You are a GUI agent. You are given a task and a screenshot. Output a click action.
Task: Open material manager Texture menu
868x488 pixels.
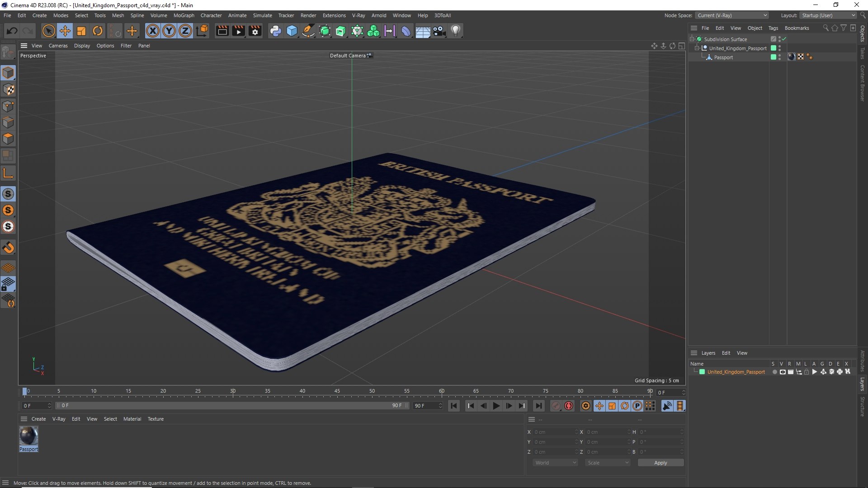tap(156, 419)
